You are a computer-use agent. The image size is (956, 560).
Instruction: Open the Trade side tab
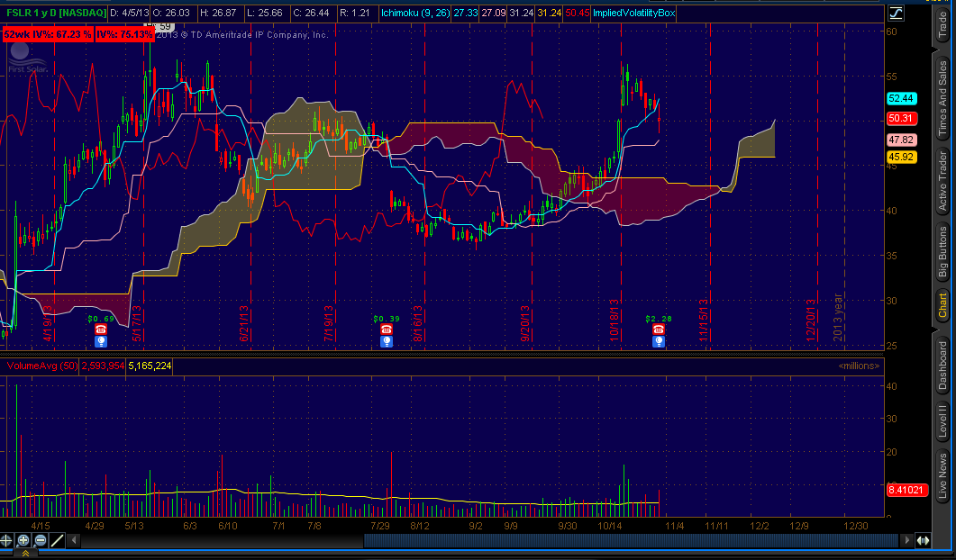click(x=942, y=23)
